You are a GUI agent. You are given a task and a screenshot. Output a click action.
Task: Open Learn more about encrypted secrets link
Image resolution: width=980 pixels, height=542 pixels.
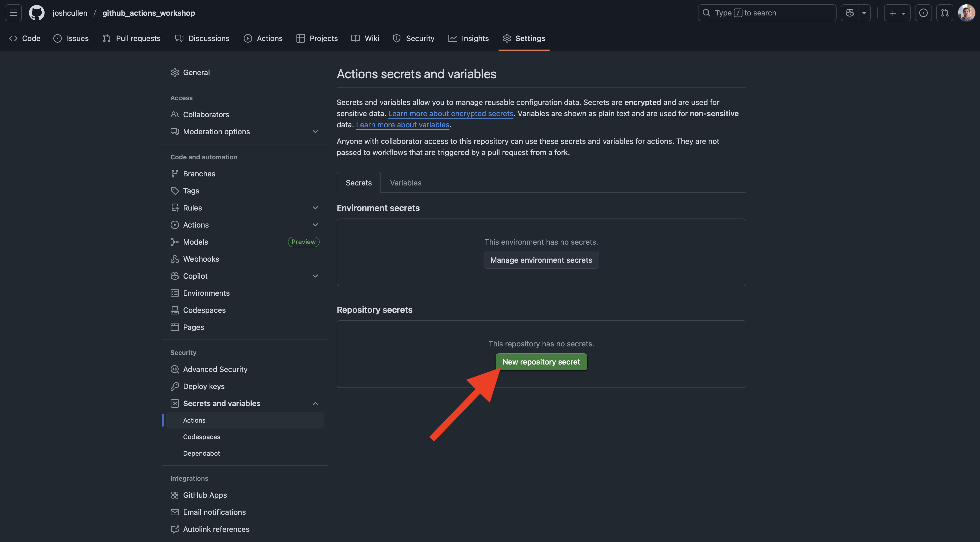(x=451, y=114)
